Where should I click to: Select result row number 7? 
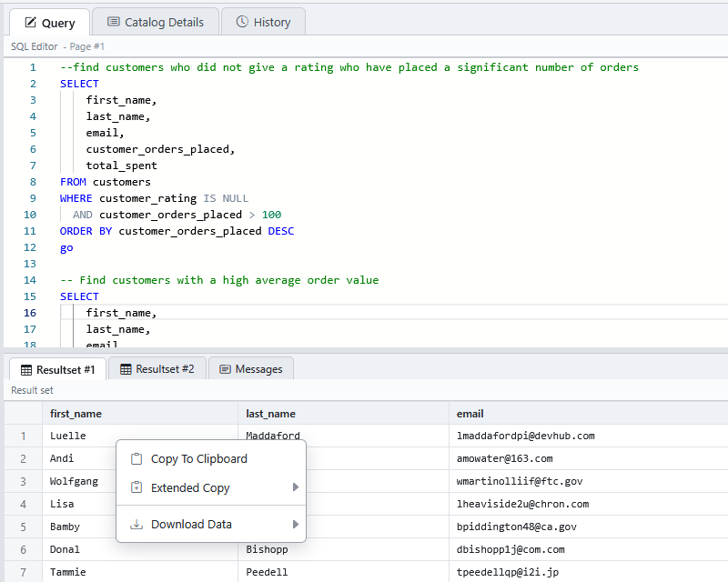tap(24, 572)
